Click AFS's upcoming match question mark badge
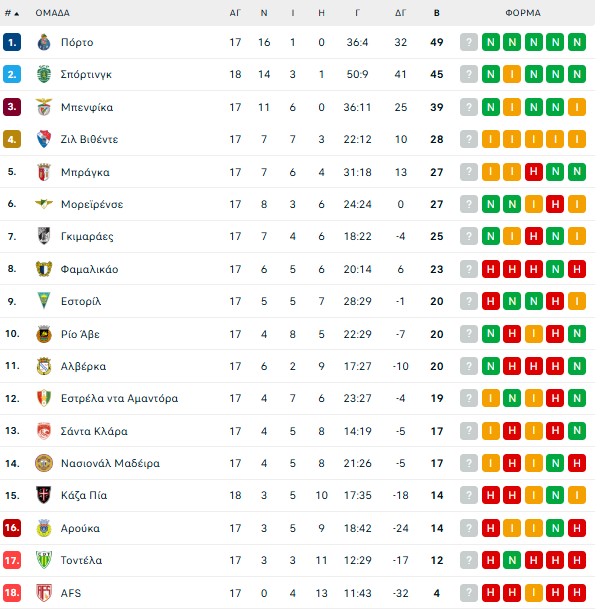Image resolution: width=600 pixels, height=610 pixels. click(x=468, y=593)
